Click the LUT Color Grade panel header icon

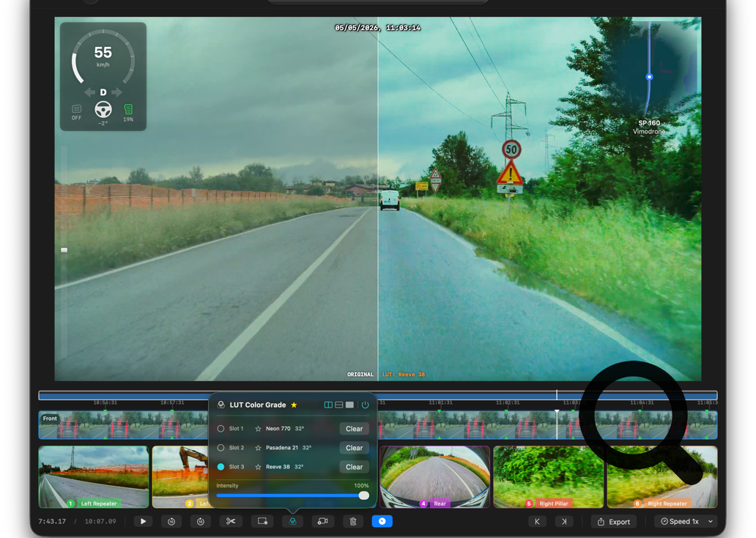221,405
